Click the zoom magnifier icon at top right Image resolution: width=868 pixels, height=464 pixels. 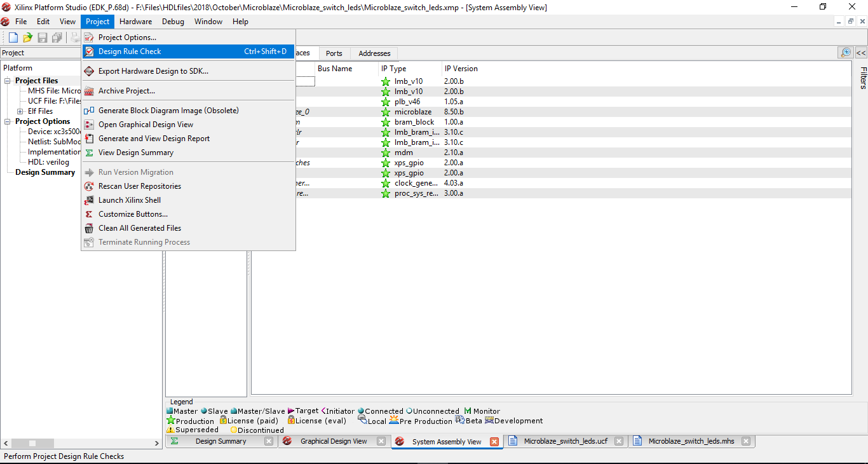click(846, 53)
